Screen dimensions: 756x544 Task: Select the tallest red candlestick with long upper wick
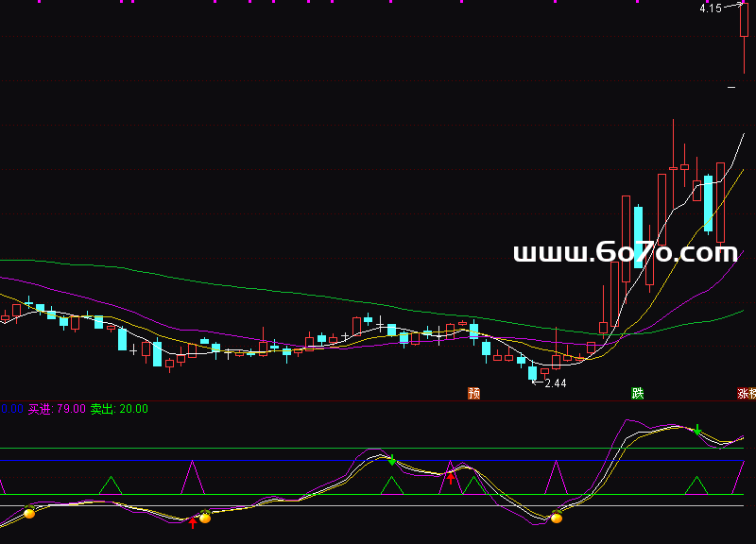click(673, 168)
